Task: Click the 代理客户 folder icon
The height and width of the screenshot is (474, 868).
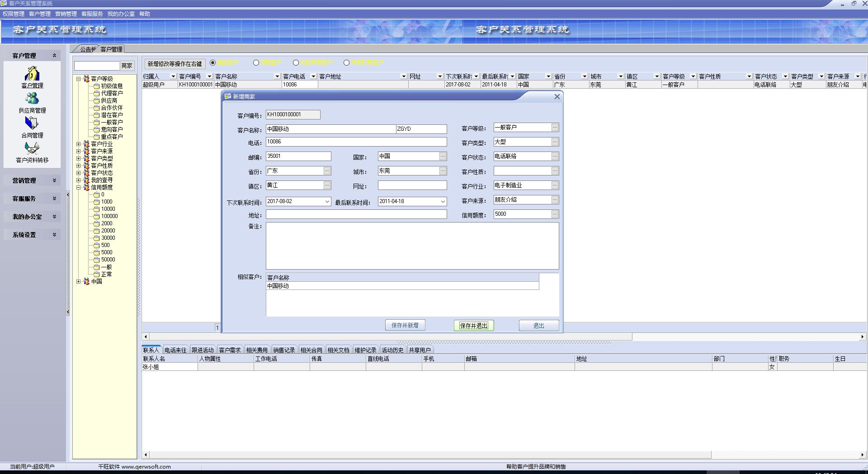Action: pyautogui.click(x=96, y=93)
